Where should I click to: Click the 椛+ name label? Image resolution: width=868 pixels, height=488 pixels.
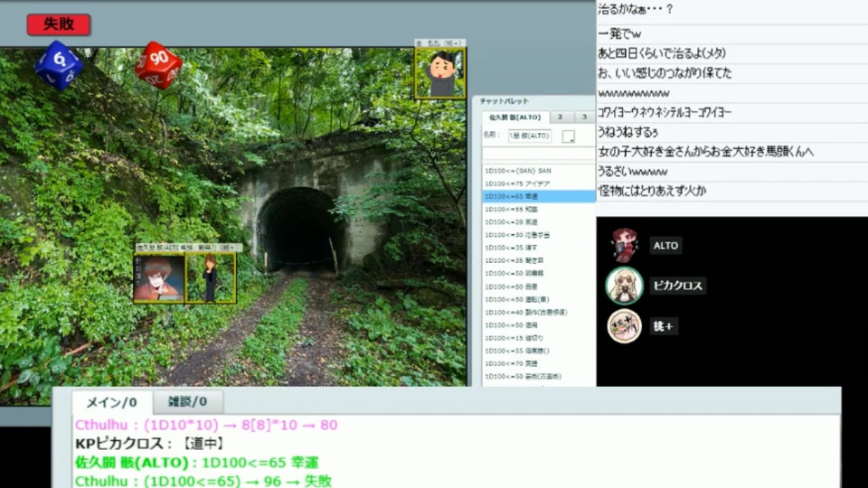pyautogui.click(x=663, y=326)
